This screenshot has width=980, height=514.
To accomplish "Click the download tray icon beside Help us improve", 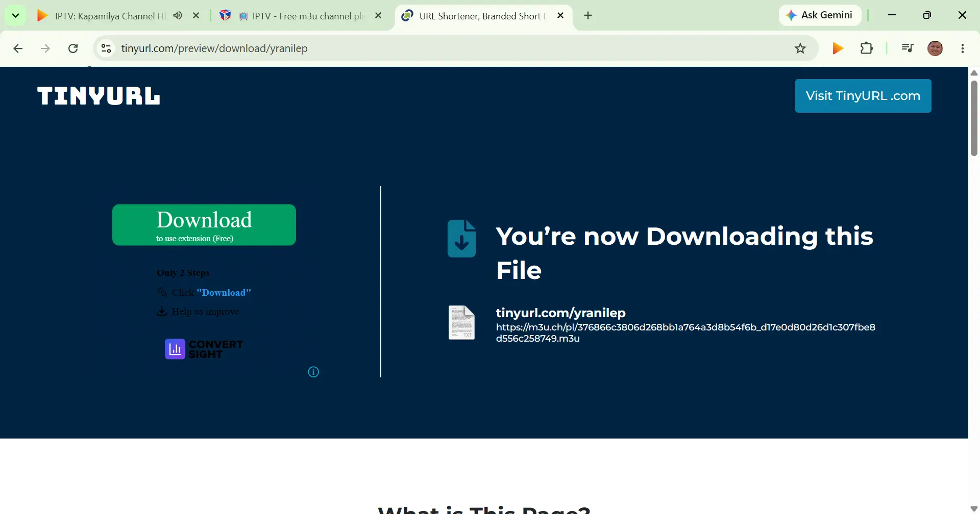I will pos(162,311).
